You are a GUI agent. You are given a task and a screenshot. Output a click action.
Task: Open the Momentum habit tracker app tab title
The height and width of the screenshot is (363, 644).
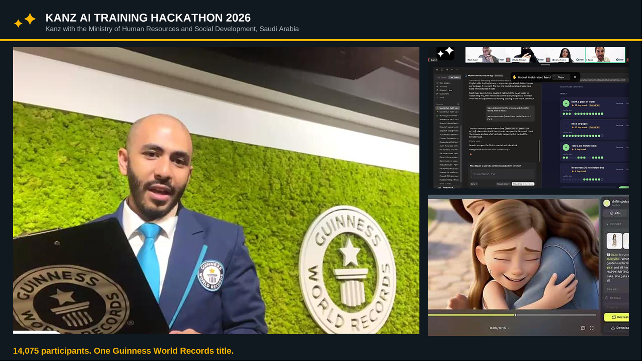(x=480, y=76)
